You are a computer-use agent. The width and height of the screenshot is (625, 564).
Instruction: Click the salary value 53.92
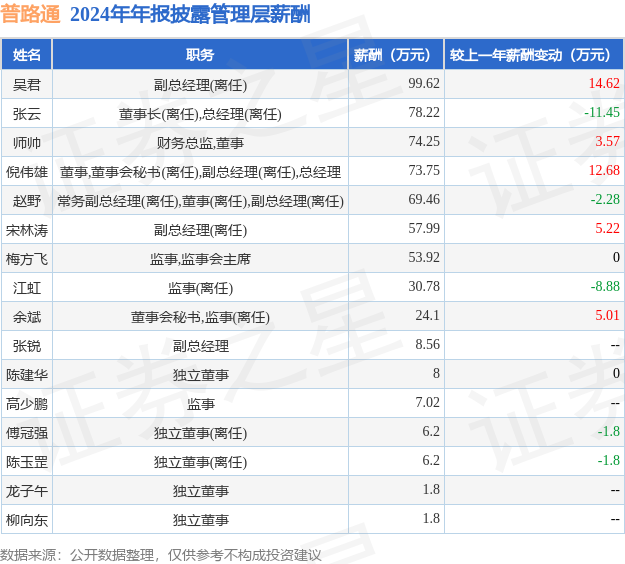[424, 257]
